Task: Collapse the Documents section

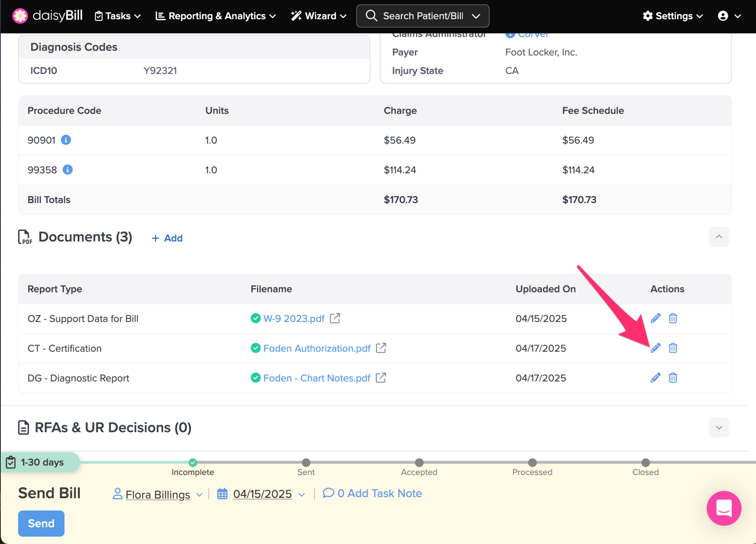Action: pos(718,237)
